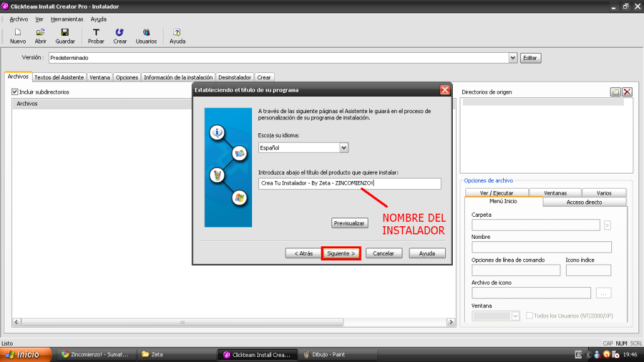Click browse button for Archivo de icono
644x362 pixels.
tap(603, 293)
